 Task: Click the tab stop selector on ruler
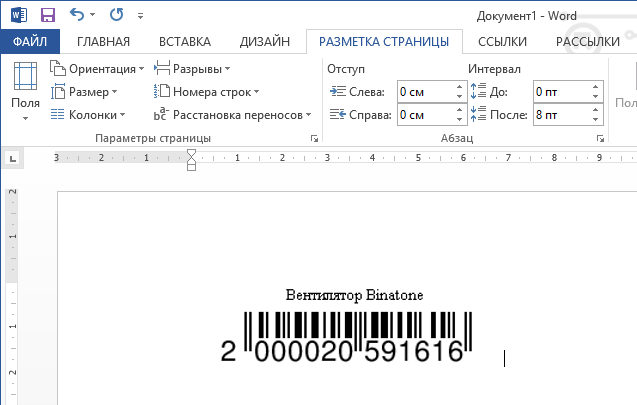tap(13, 158)
